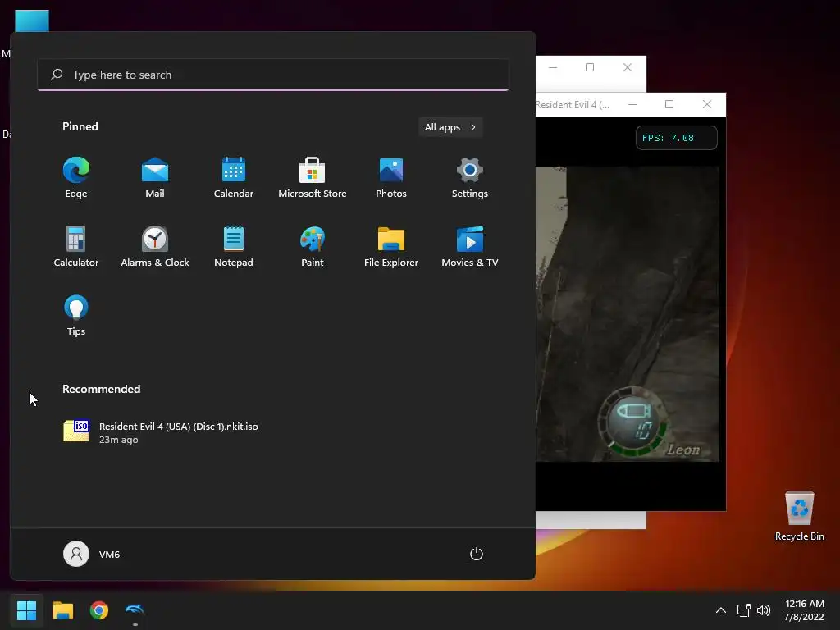The image size is (840, 630).
Task: Click the volume speaker tray icon
Action: point(764,610)
